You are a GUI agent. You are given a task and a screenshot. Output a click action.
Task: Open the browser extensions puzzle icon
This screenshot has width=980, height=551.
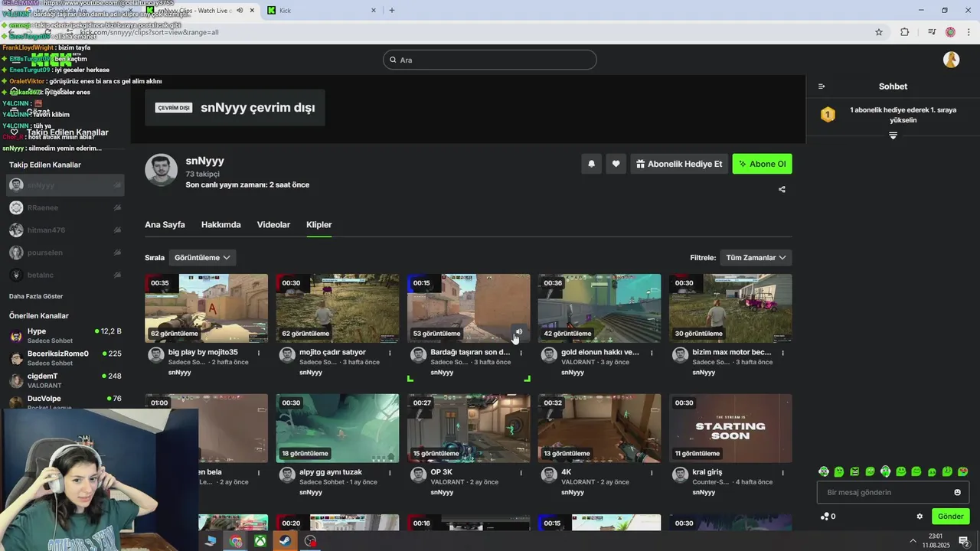click(905, 32)
